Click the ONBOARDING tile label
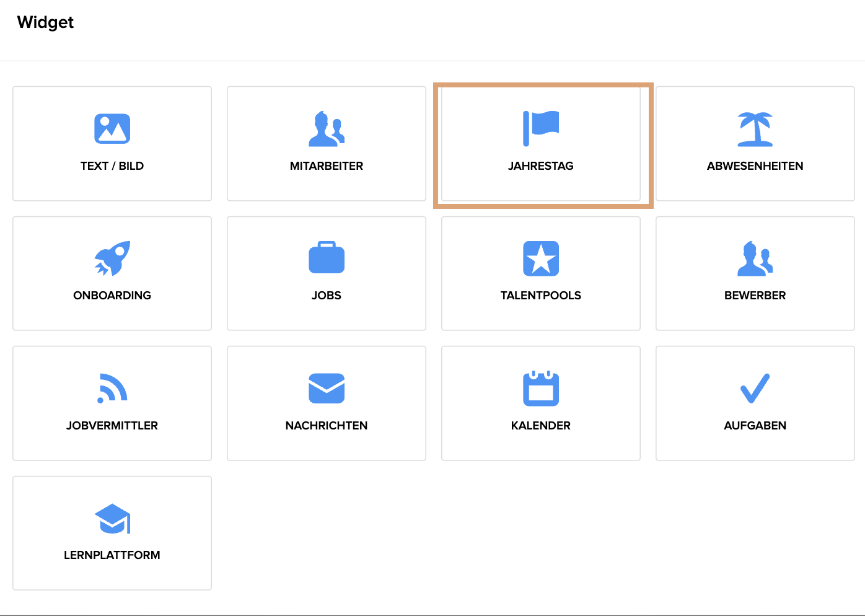 tap(112, 296)
